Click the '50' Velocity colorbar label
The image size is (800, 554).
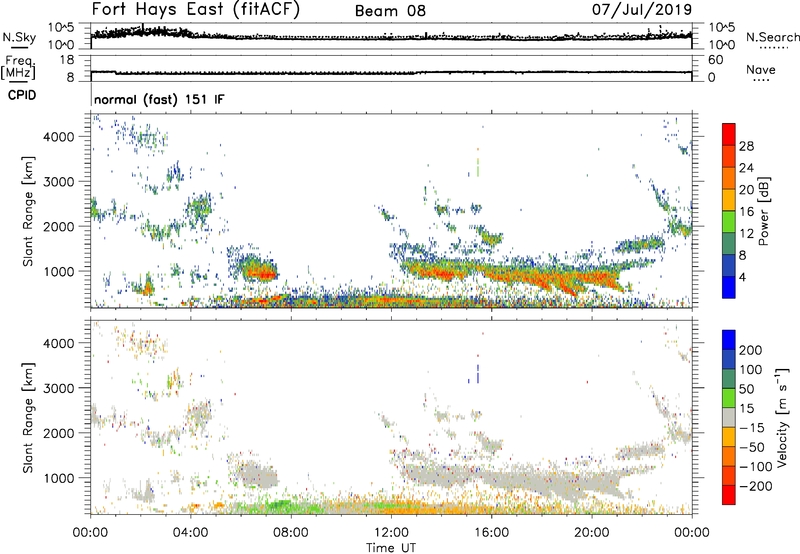tap(746, 389)
